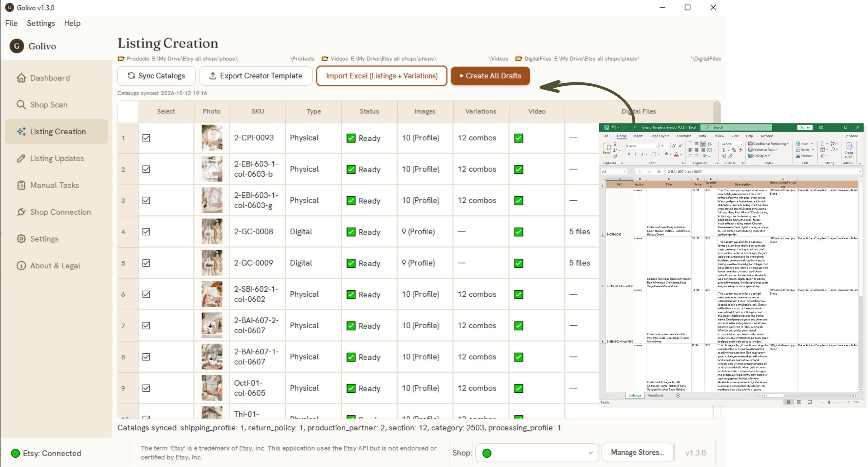
Task: Click the photo thumbnail for 2-EBI-603-1-col-0603-b
Action: pyautogui.click(x=212, y=169)
